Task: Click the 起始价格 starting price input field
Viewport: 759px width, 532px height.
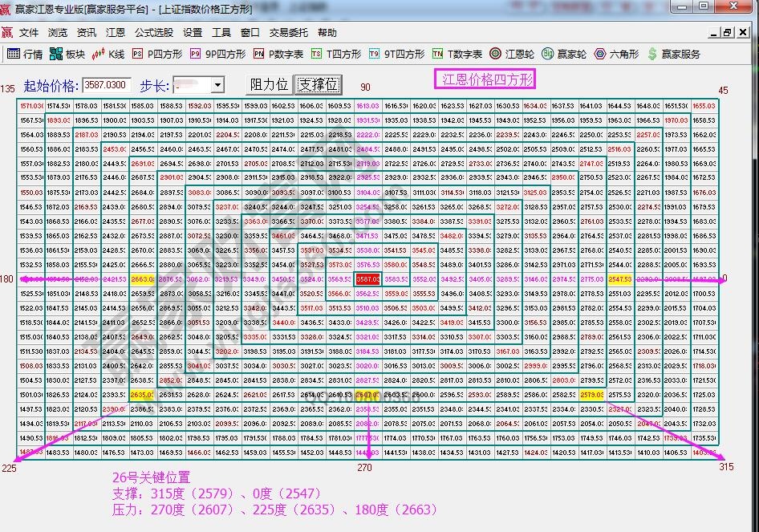Action: tap(103, 83)
